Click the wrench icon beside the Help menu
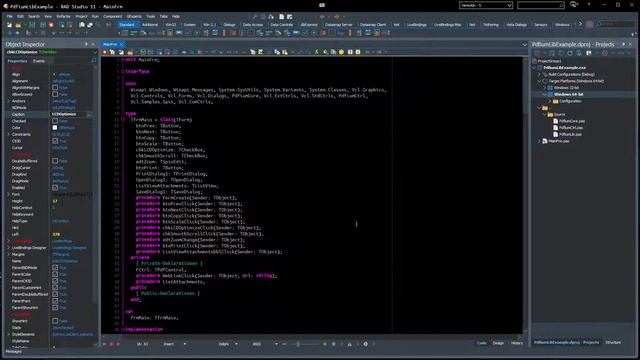The height and width of the screenshot is (360, 640). pos(255,17)
